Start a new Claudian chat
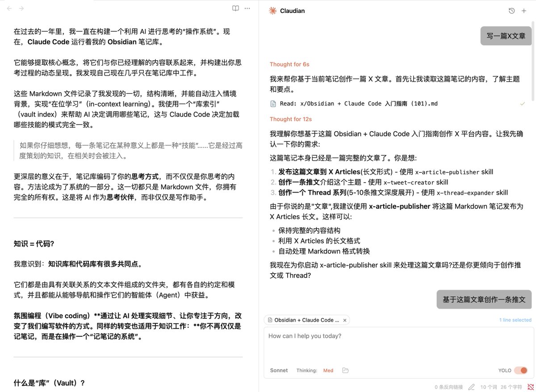 tap(524, 11)
